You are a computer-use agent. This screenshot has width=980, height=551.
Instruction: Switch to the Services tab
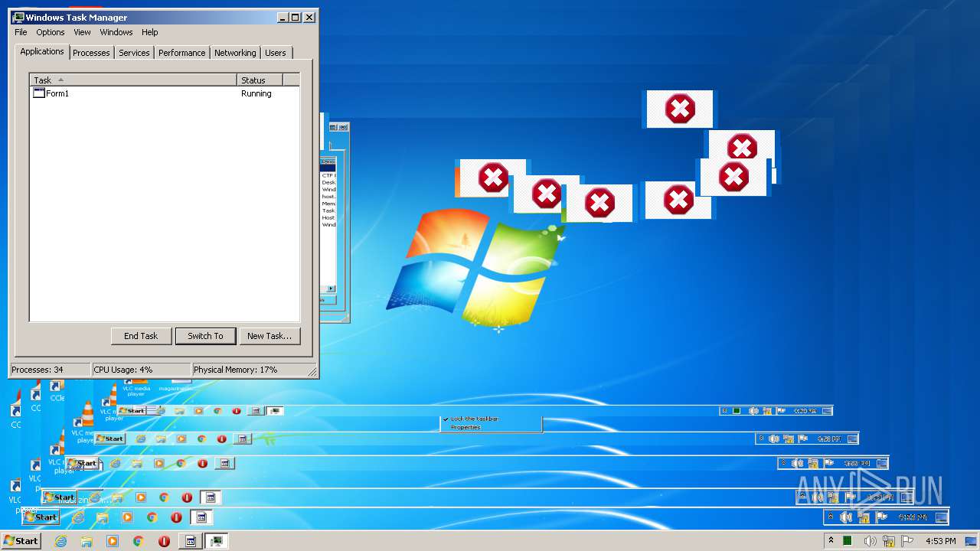pyautogui.click(x=134, y=53)
